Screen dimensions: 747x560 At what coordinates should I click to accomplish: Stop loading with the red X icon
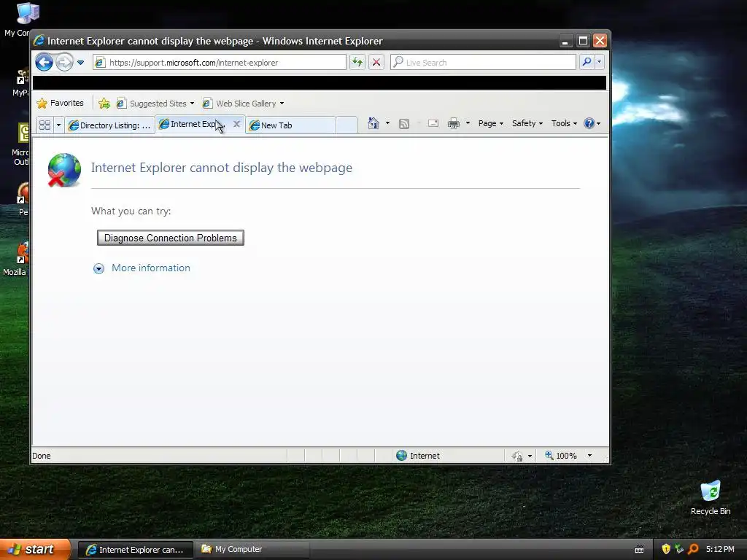pos(376,63)
